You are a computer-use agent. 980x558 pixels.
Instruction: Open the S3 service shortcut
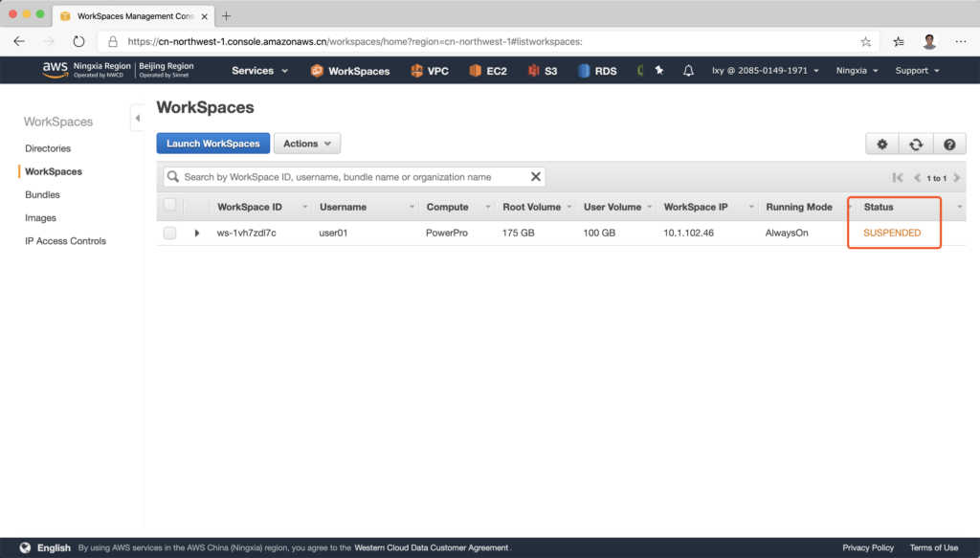(543, 71)
